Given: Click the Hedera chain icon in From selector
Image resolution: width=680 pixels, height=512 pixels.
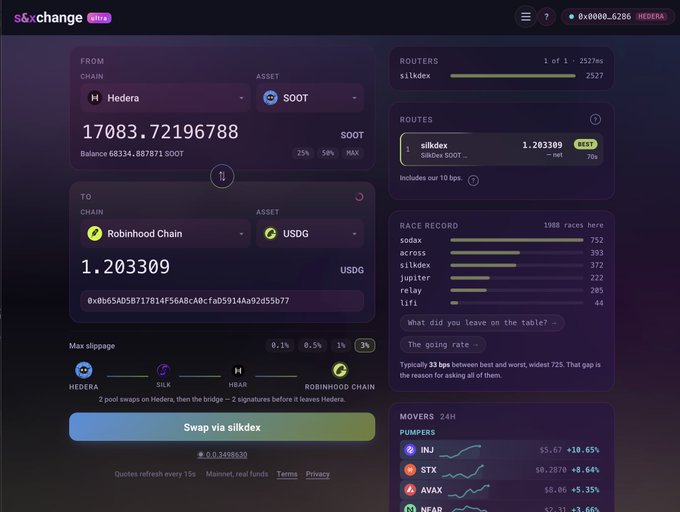Looking at the screenshot, I should tap(95, 98).
